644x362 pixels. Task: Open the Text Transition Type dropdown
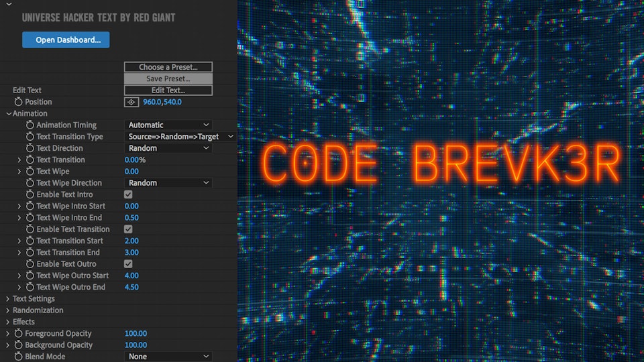coord(181,137)
